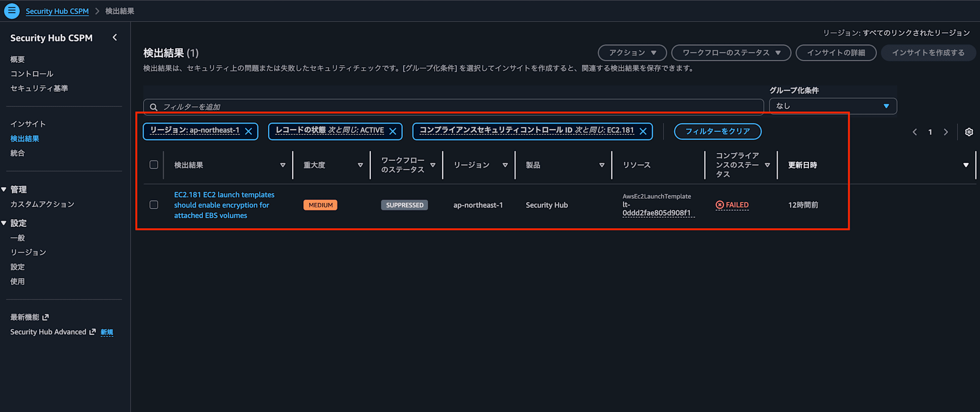Open EC2.181 launch templates finding link

224,205
